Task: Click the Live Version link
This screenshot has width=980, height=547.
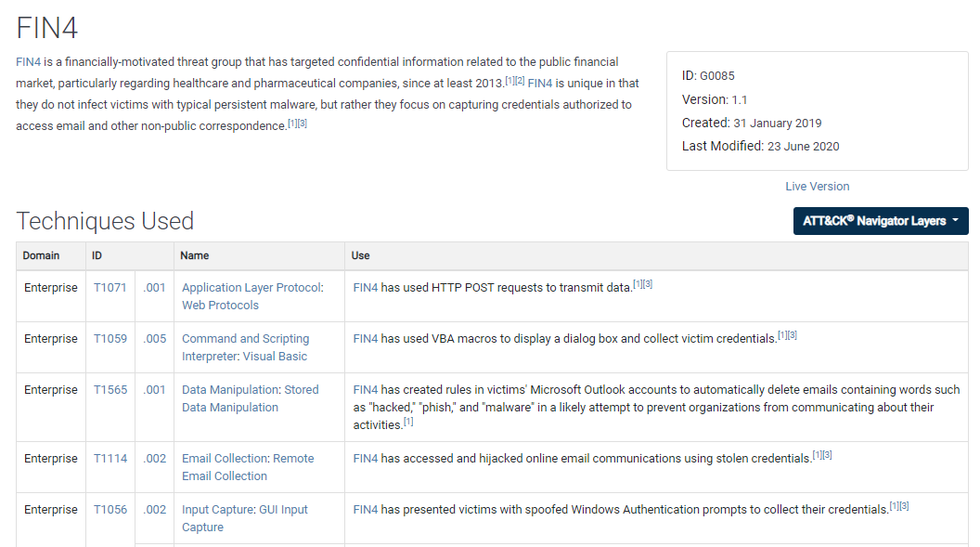Action: (817, 187)
